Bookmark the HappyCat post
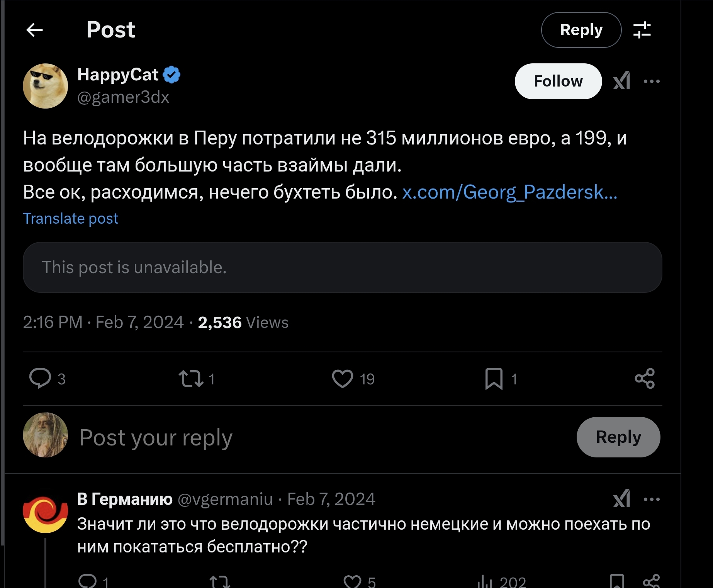Image resolution: width=713 pixels, height=588 pixels. [494, 379]
